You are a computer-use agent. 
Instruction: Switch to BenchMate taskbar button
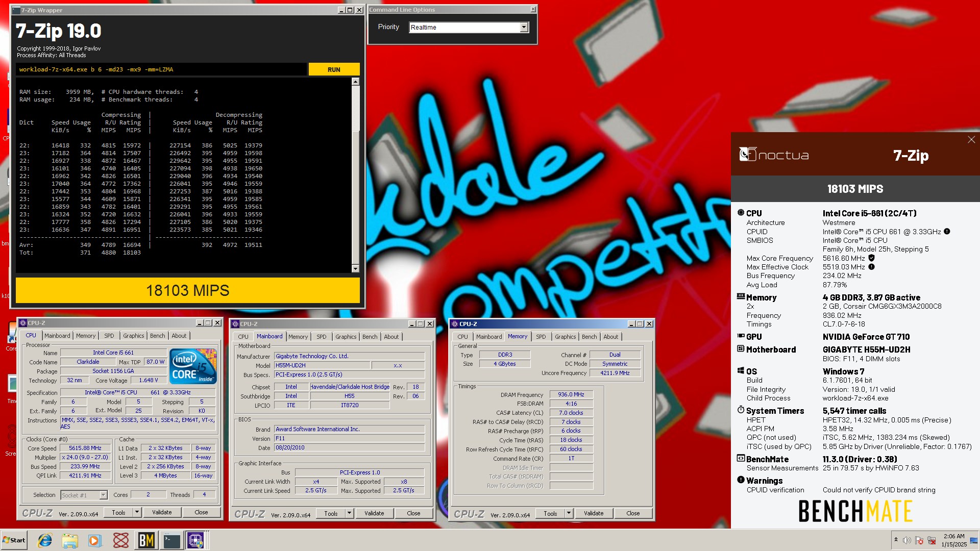[146, 540]
